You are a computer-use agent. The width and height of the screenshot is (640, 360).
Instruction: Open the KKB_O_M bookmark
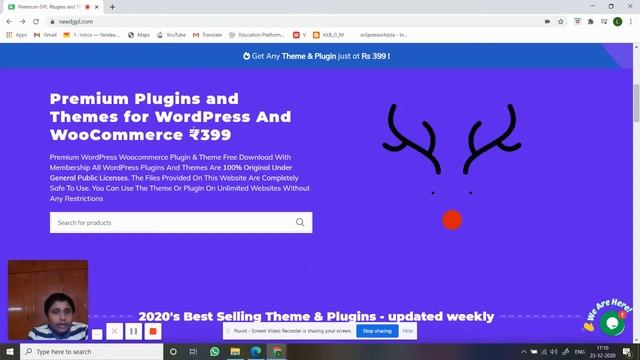pyautogui.click(x=329, y=35)
